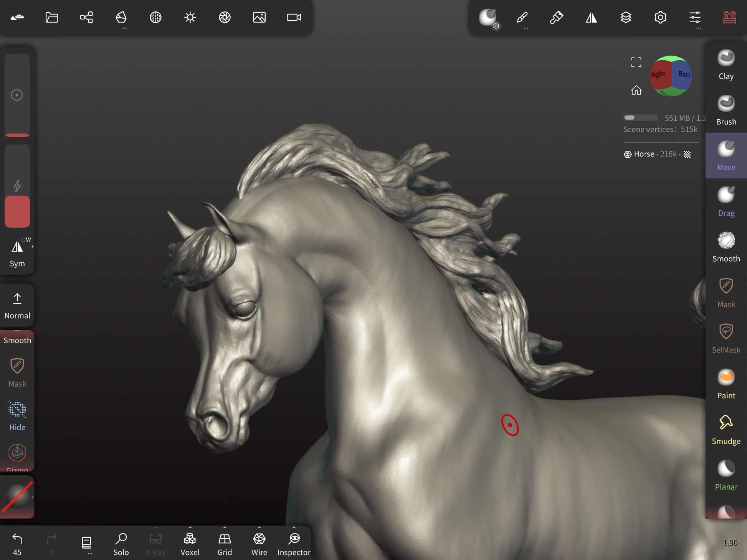Select the Clay brush tool
747x560 pixels.
(x=726, y=64)
